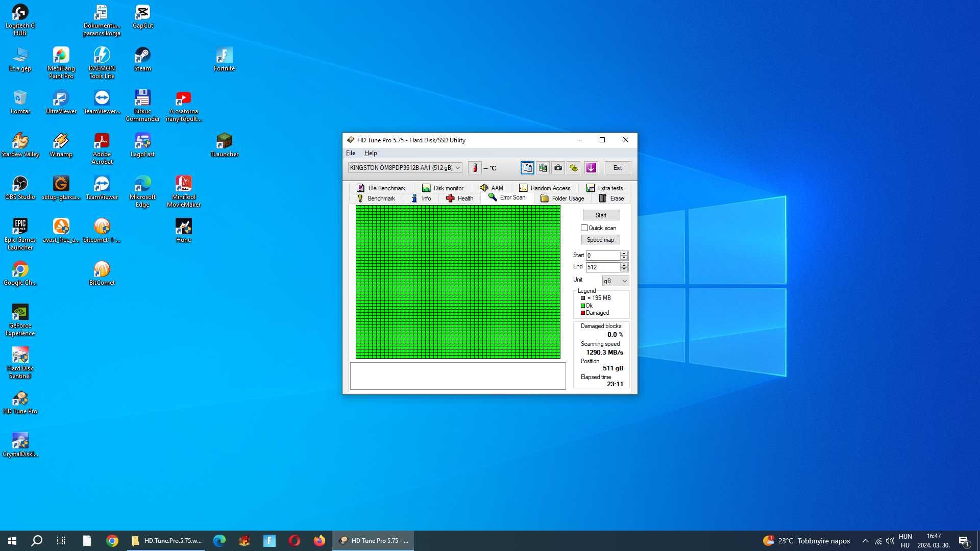Select the OBS Studio desktop icon
980x551 pixels.
click(20, 188)
